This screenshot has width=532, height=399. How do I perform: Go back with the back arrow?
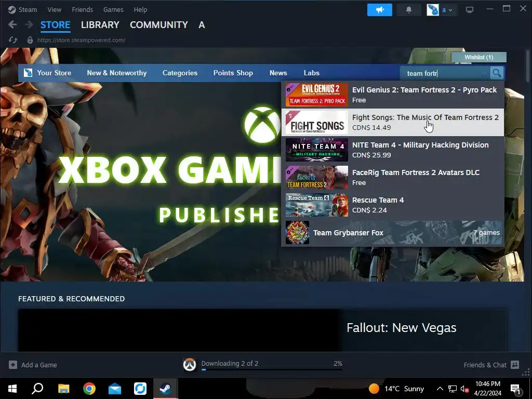(x=12, y=25)
